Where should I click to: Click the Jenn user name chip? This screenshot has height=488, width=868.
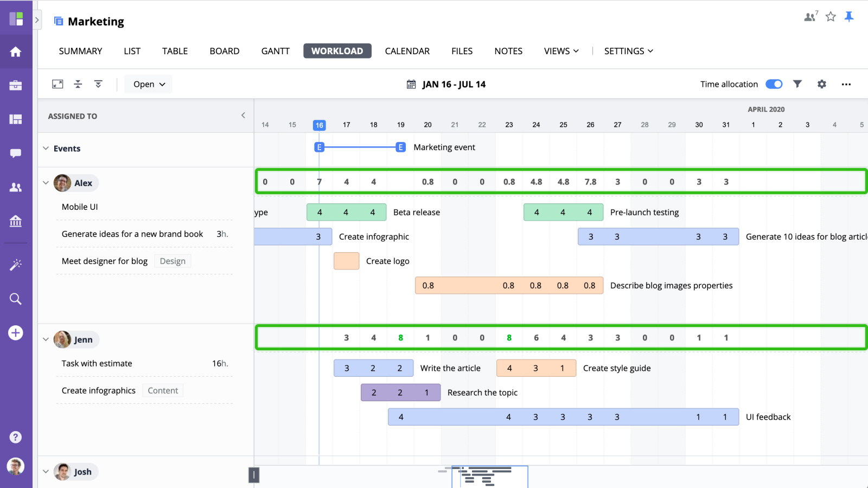[x=76, y=339]
